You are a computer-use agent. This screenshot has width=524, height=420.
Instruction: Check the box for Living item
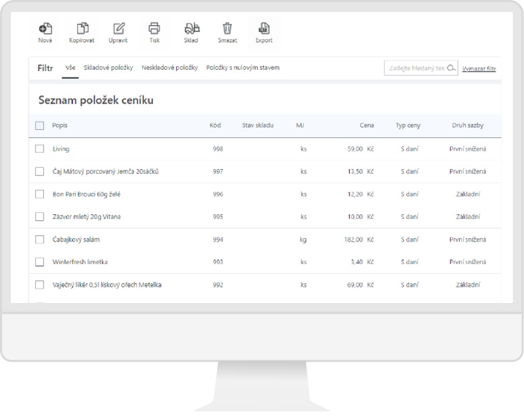[x=40, y=149]
